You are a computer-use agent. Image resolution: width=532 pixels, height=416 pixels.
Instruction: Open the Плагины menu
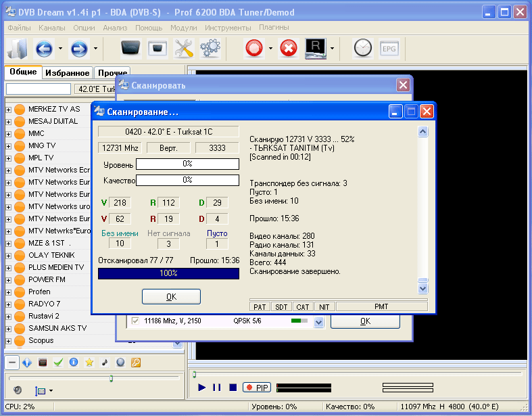point(274,28)
